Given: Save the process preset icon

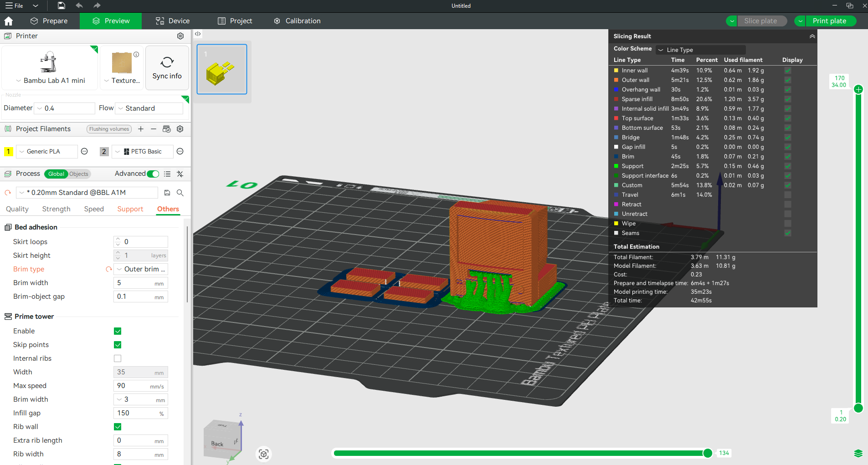Looking at the screenshot, I should [x=167, y=193].
